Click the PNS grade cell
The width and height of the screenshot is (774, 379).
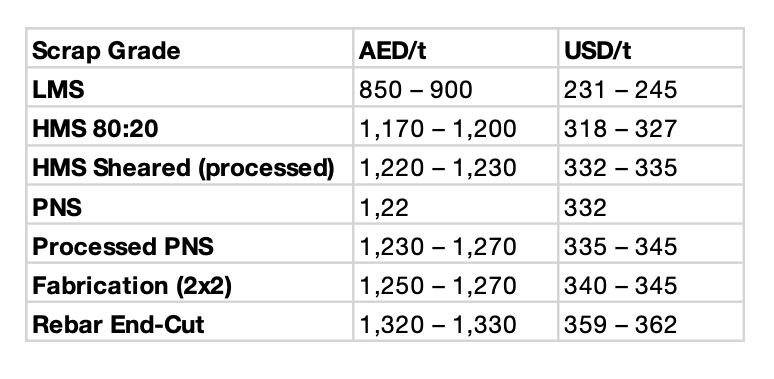click(57, 207)
